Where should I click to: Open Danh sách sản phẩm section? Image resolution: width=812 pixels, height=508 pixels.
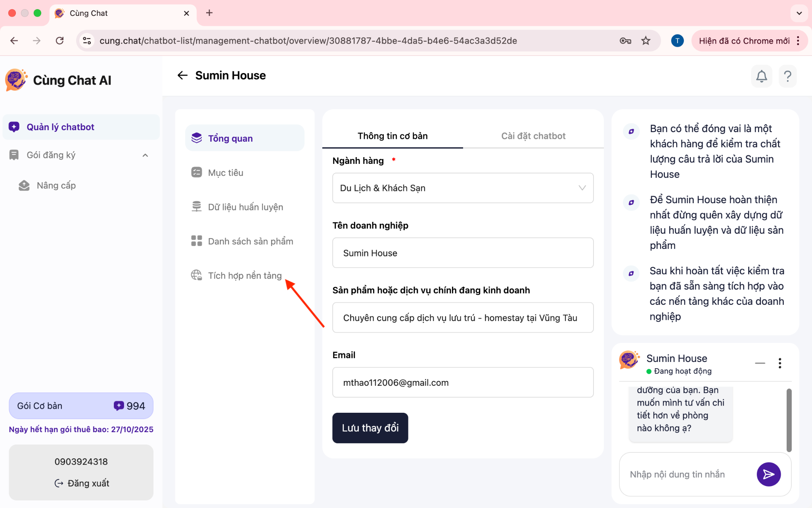250,241
